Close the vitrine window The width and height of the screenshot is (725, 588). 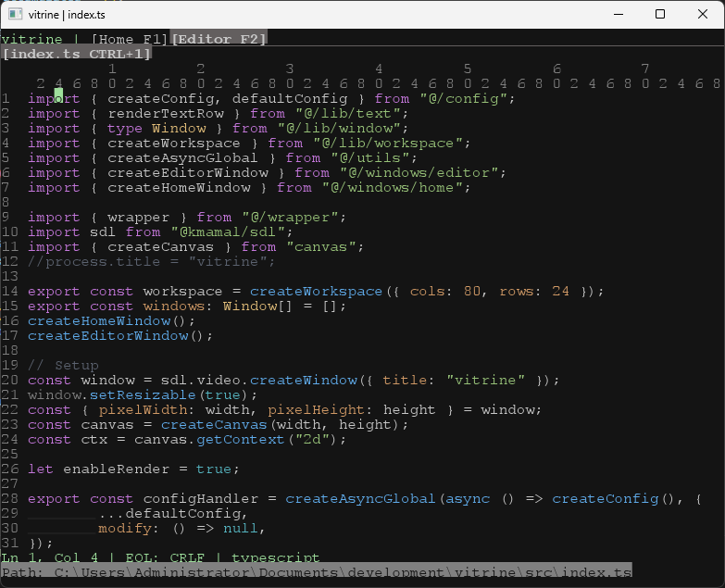tap(703, 14)
